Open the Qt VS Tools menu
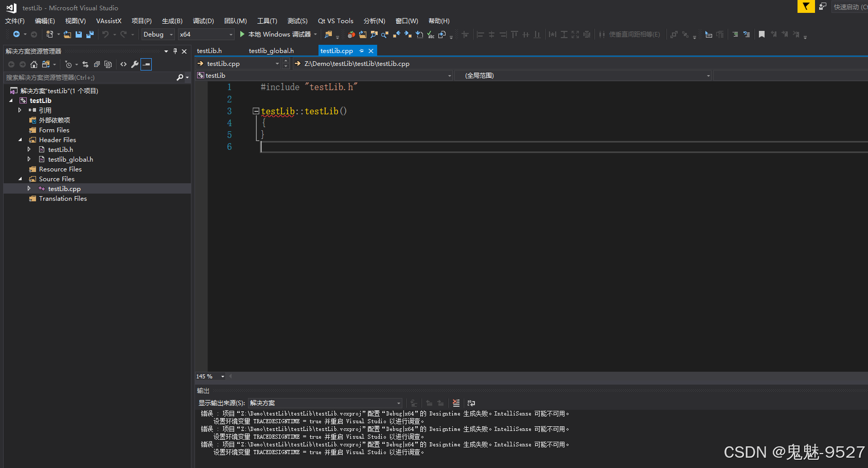868x468 pixels. (x=335, y=21)
